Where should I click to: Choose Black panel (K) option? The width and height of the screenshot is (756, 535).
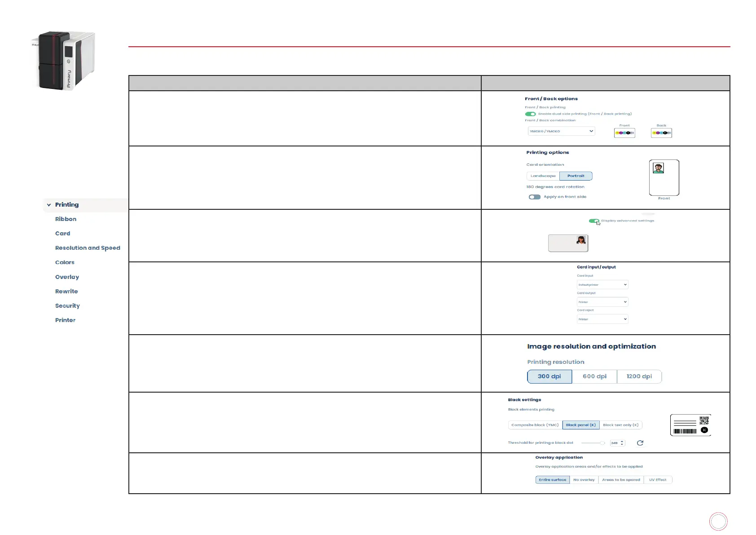(581, 425)
